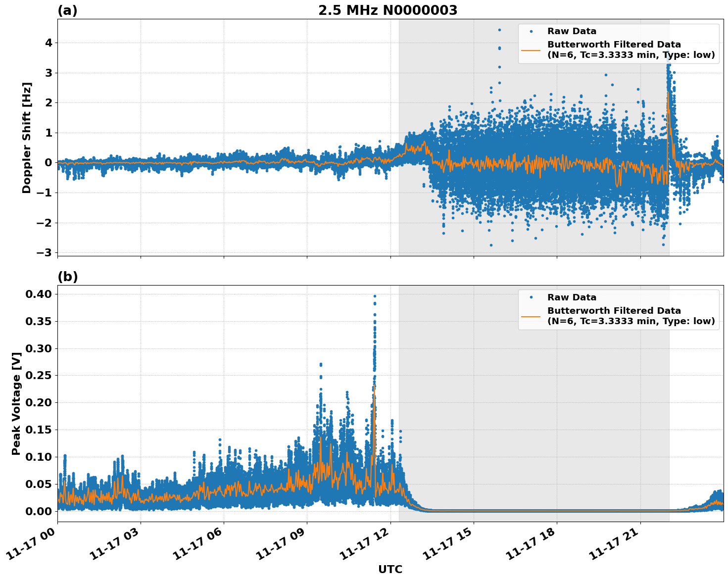Select the "Doppler Shift [Hz]" axis label

(x=27, y=138)
